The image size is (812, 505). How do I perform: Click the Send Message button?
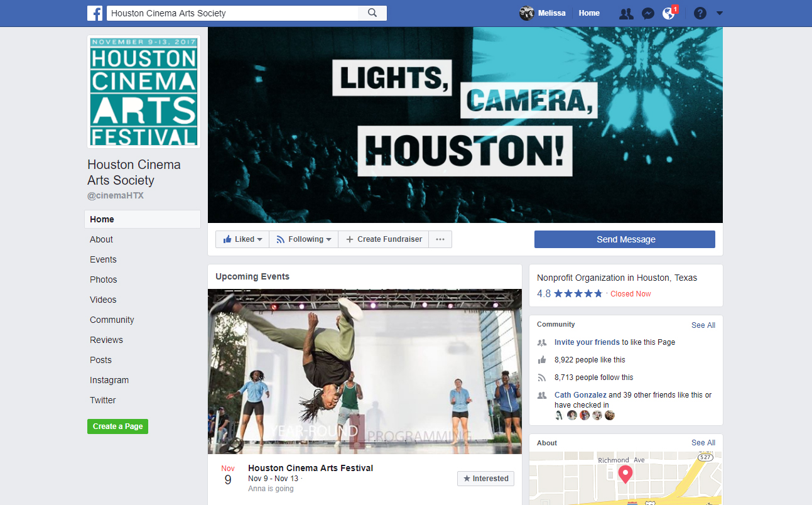(x=625, y=239)
